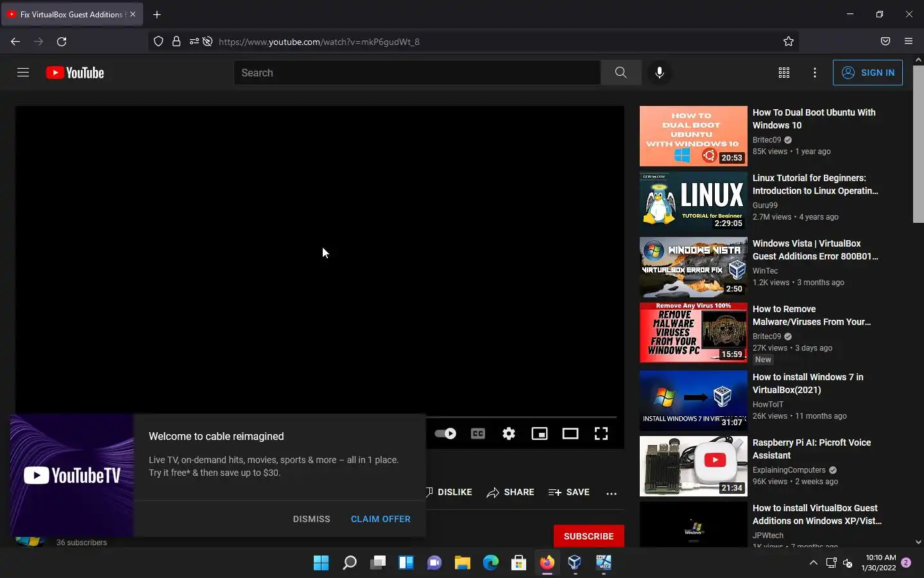Share the video

pyautogui.click(x=510, y=492)
